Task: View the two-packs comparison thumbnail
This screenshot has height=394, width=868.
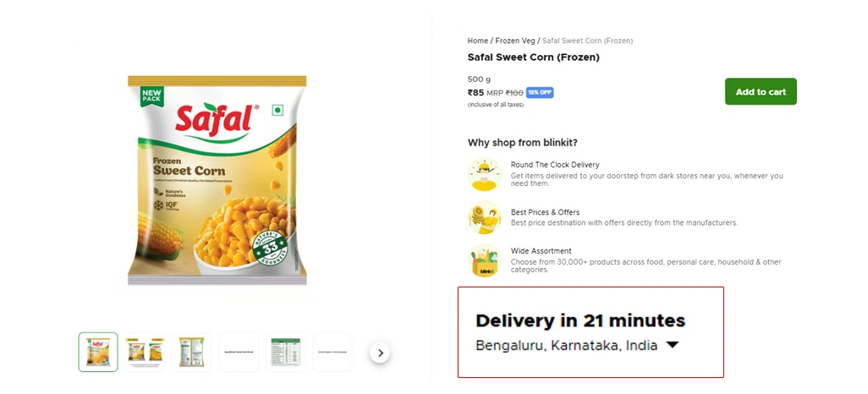Action: pos(145,352)
